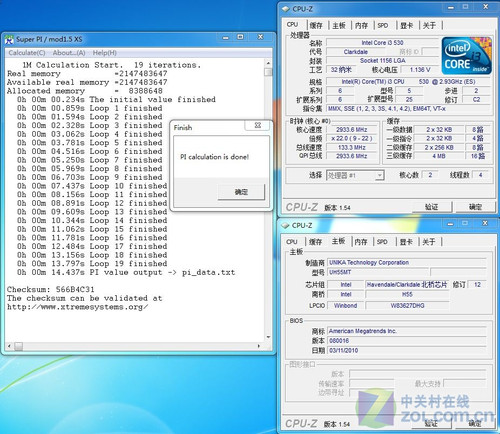This screenshot has height=434, width=500.
Task: Select the CPU tab in bottom CPU-Z window
Action: click(292, 242)
